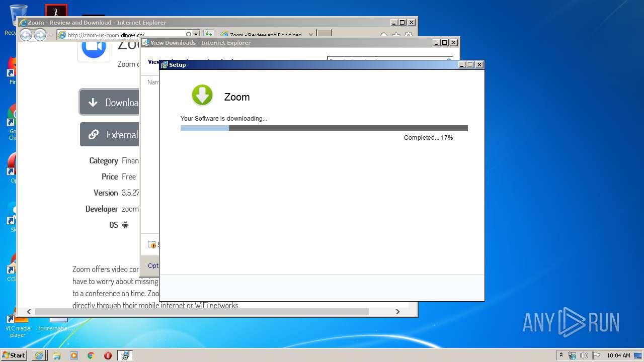Close the 'Zoom - Review and Download' tab
The height and width of the screenshot is (362, 644).
click(311, 35)
